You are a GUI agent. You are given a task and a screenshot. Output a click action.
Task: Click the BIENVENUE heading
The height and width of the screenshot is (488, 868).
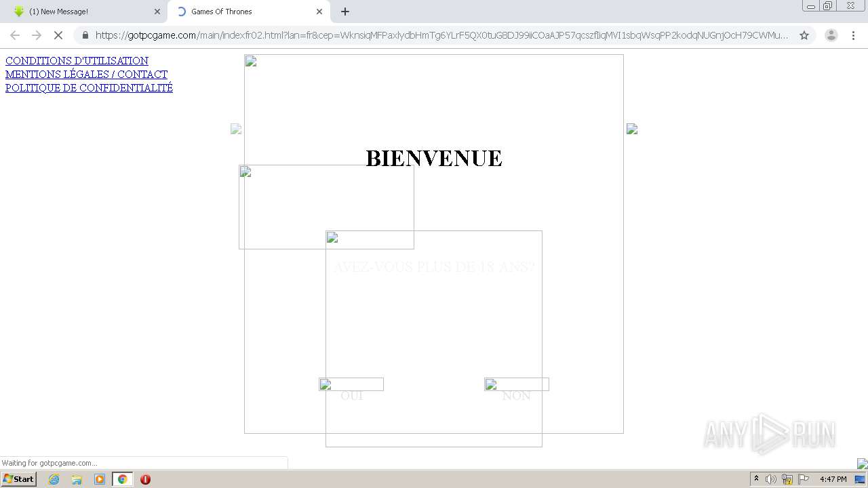(x=434, y=159)
